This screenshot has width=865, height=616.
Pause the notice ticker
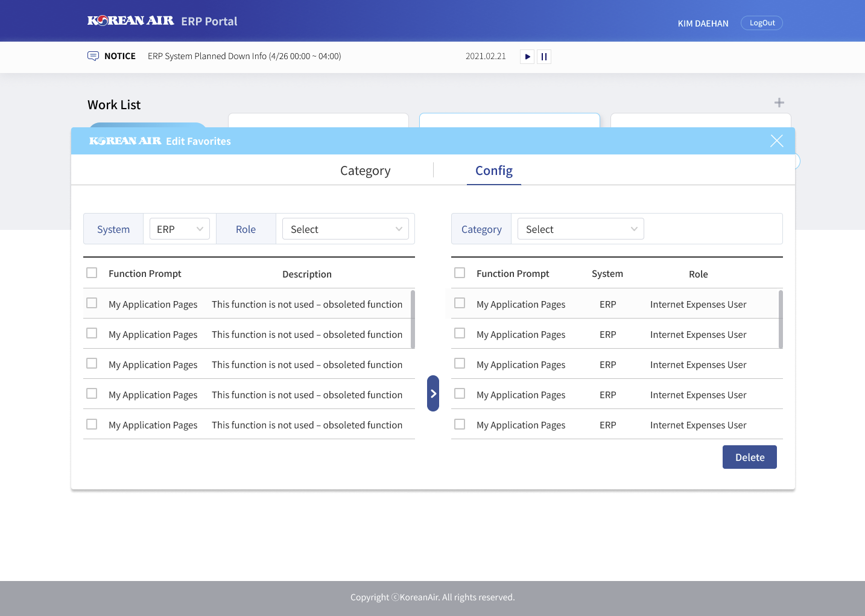[544, 57]
